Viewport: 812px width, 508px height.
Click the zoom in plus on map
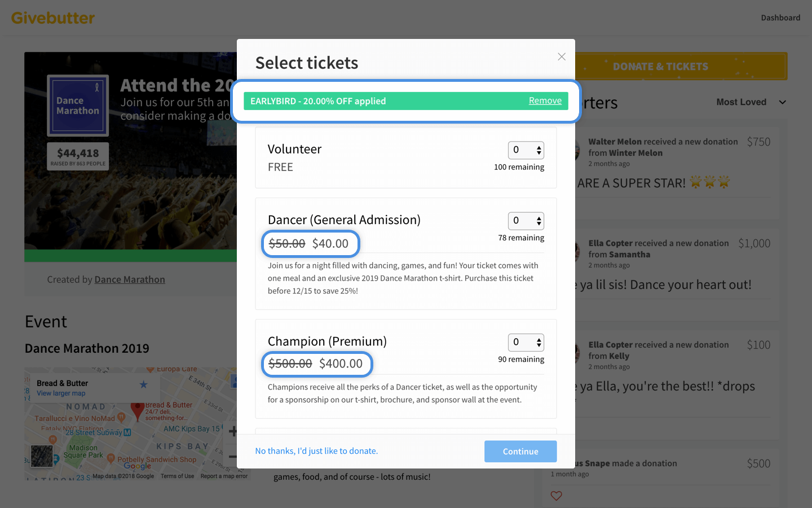pos(232,432)
